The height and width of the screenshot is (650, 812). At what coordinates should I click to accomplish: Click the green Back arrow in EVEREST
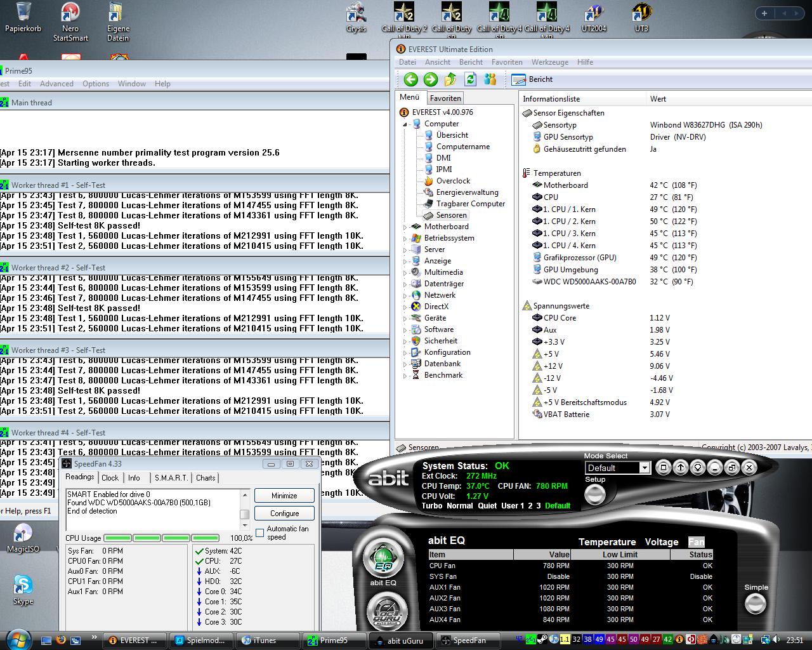tap(410, 79)
